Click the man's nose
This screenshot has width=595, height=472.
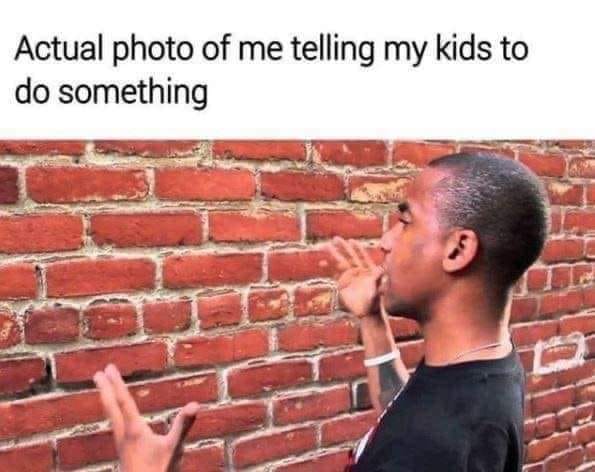386,243
